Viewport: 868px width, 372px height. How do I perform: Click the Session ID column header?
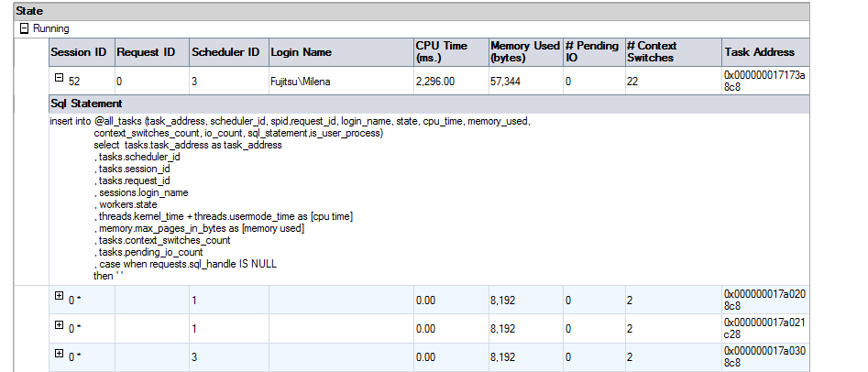click(x=78, y=52)
